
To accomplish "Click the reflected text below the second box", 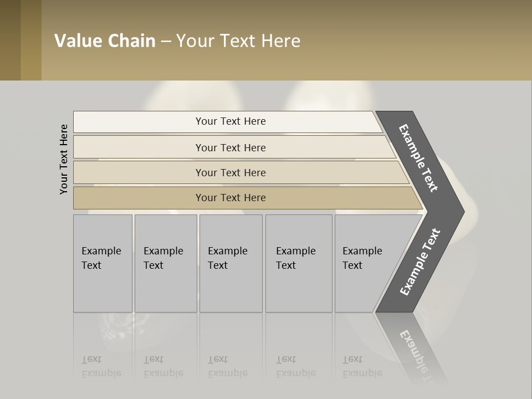I will (163, 366).
